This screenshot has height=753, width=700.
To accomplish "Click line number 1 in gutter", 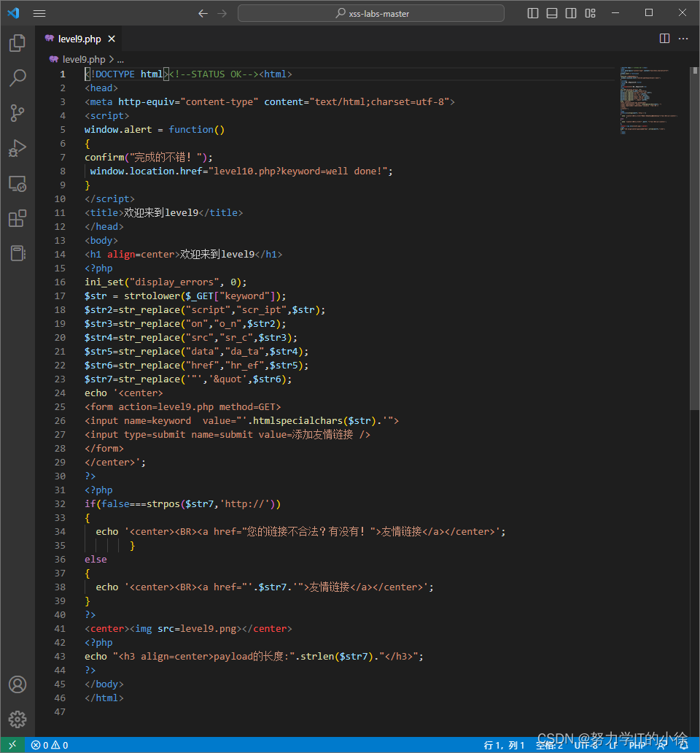I will tap(63, 74).
